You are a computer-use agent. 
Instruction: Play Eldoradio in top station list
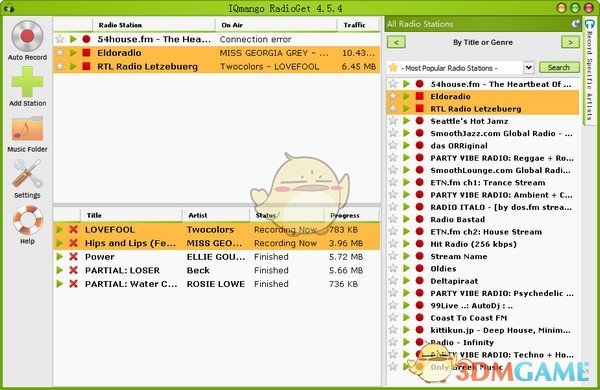pyautogui.click(x=73, y=53)
